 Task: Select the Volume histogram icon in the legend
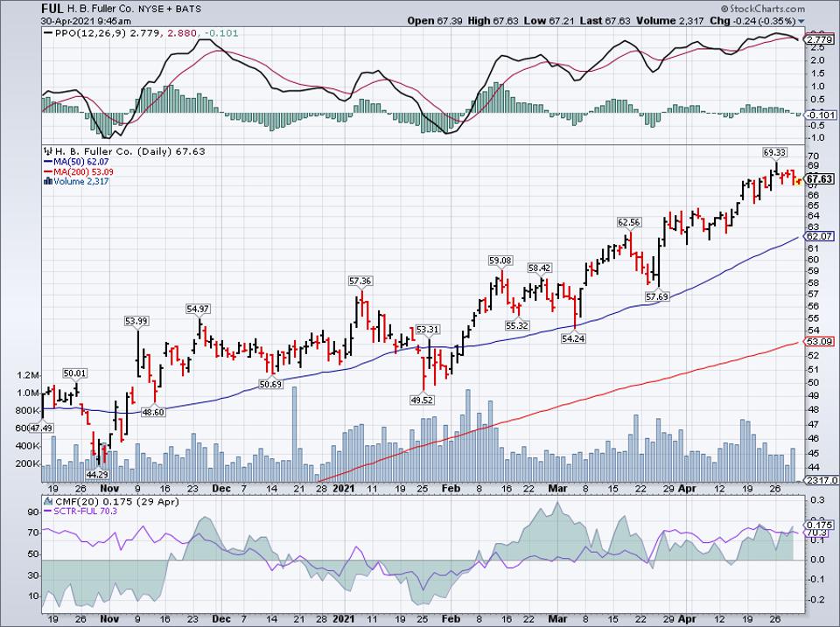coord(47,182)
